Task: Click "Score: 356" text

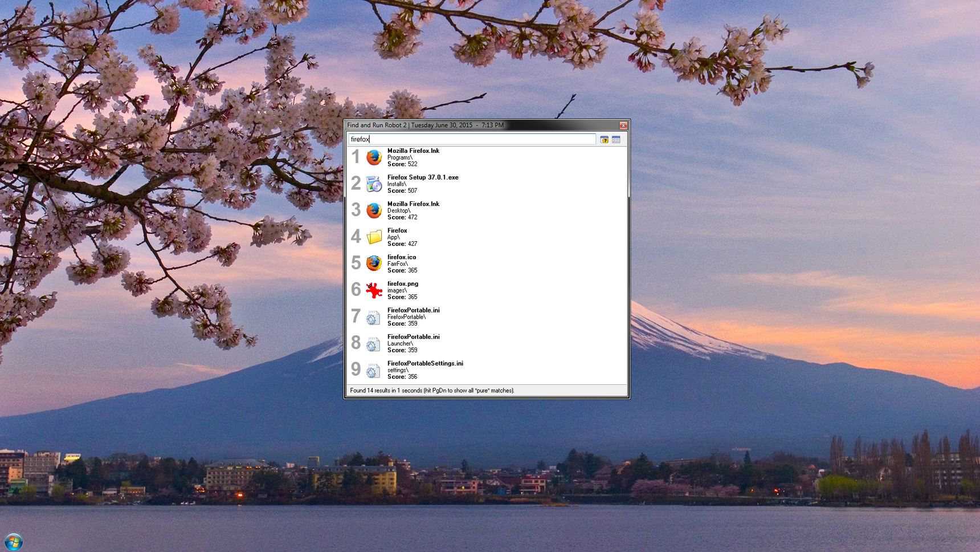Action: point(402,377)
